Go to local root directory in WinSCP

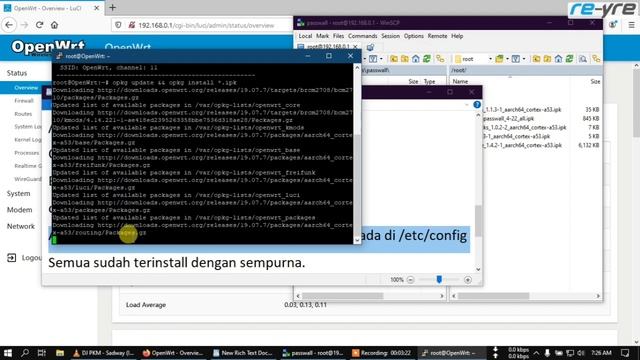tap(404, 59)
